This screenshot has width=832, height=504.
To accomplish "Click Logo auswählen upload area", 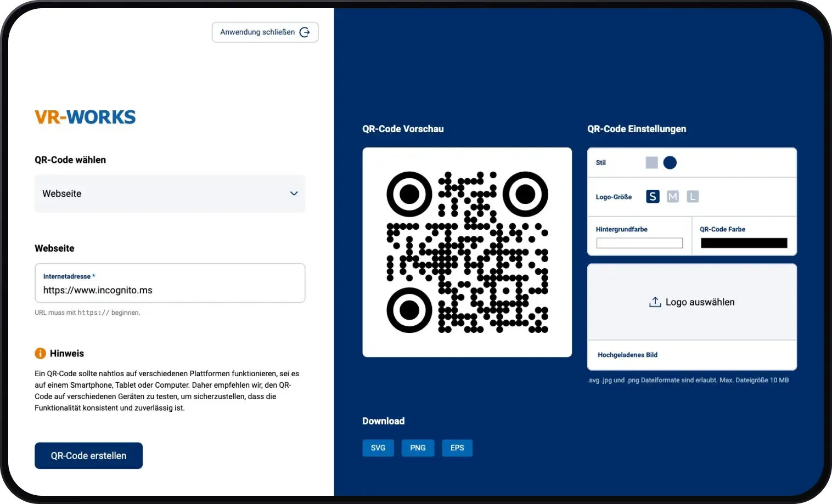I will pos(692,302).
